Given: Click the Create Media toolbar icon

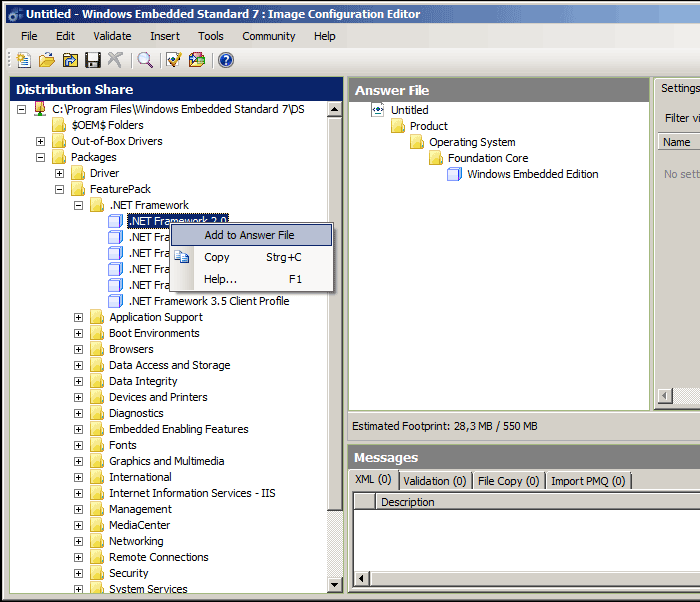Looking at the screenshot, I should click(x=197, y=60).
